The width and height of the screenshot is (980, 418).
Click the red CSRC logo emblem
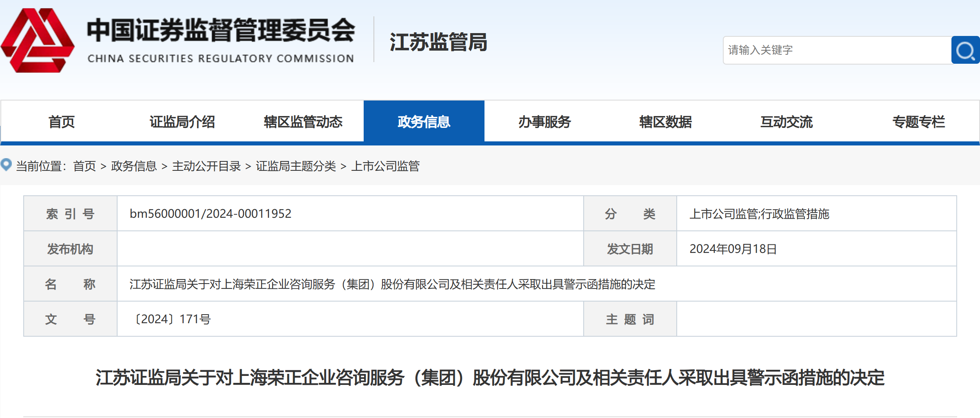[x=38, y=40]
